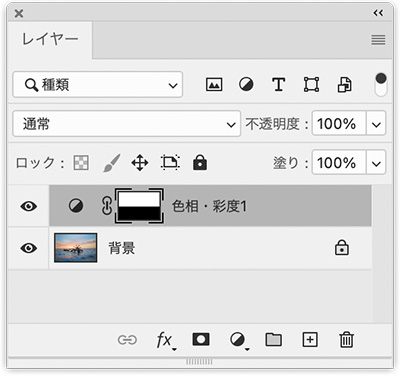The height and width of the screenshot is (378, 400).
Task: Click the lock all padlock icon
Action: coord(200,163)
